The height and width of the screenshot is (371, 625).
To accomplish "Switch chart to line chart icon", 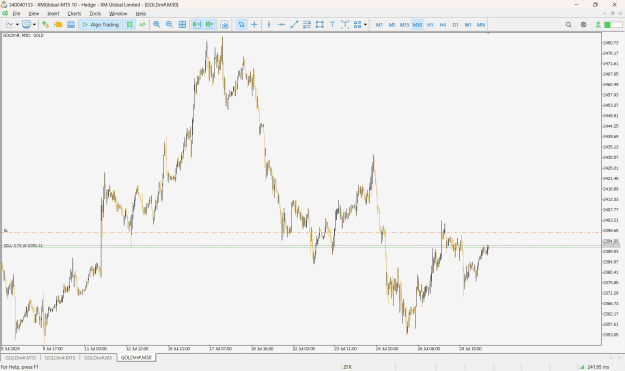I will [142, 25].
